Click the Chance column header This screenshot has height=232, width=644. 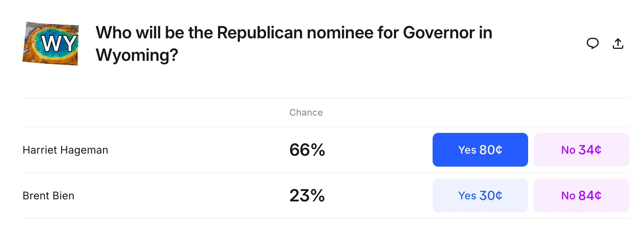[306, 112]
